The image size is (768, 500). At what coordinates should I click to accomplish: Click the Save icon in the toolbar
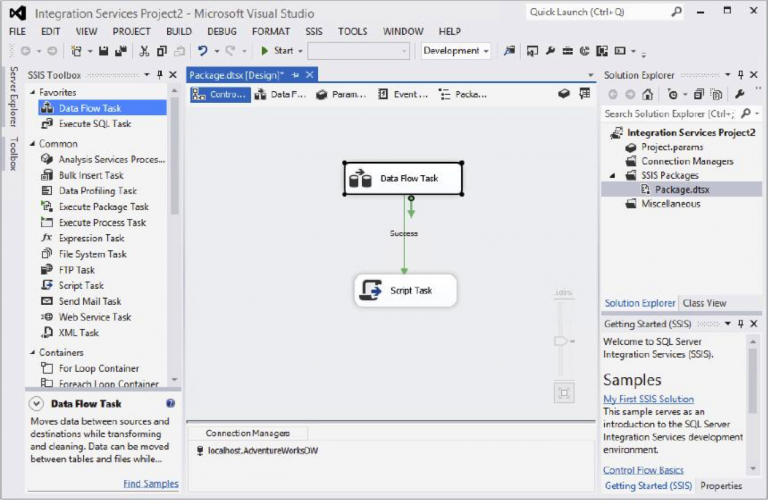tap(103, 51)
